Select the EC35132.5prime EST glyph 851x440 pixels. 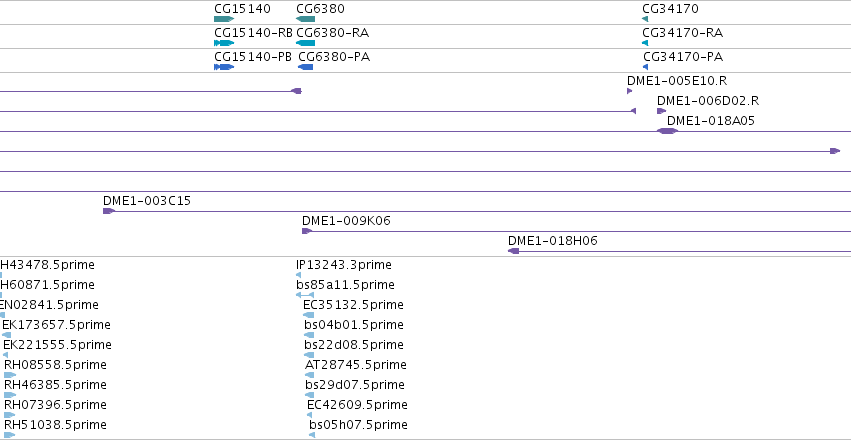click(x=308, y=315)
